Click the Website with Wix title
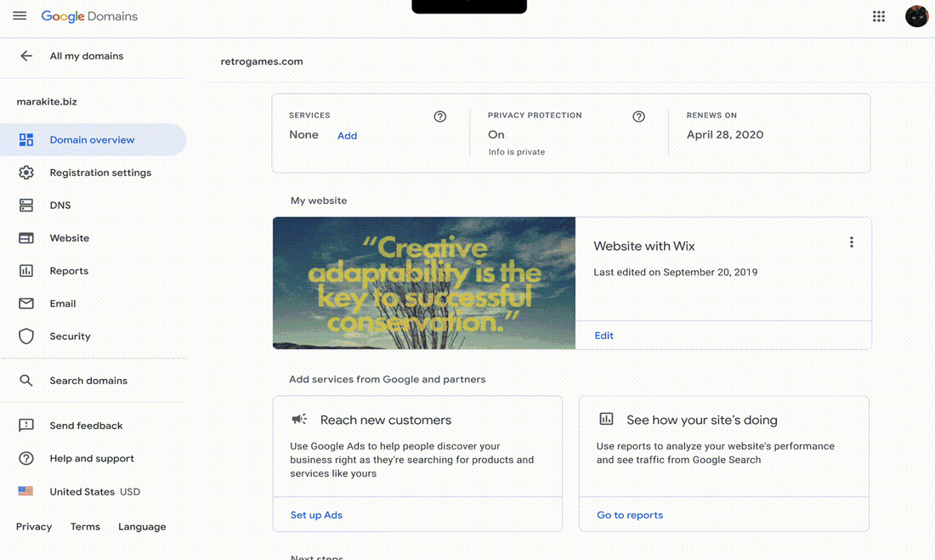This screenshot has height=560, width=935. [644, 246]
